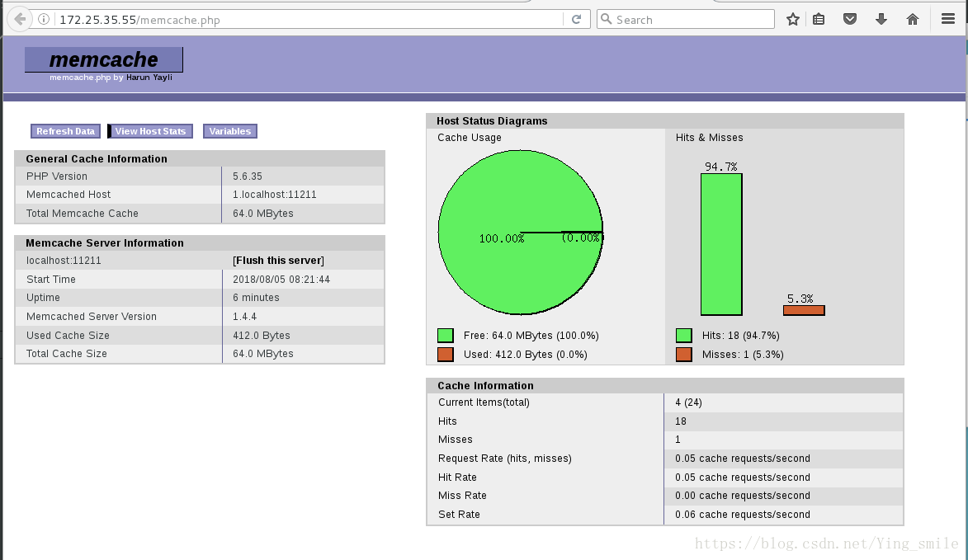Open the View Host Stats tab

point(150,131)
